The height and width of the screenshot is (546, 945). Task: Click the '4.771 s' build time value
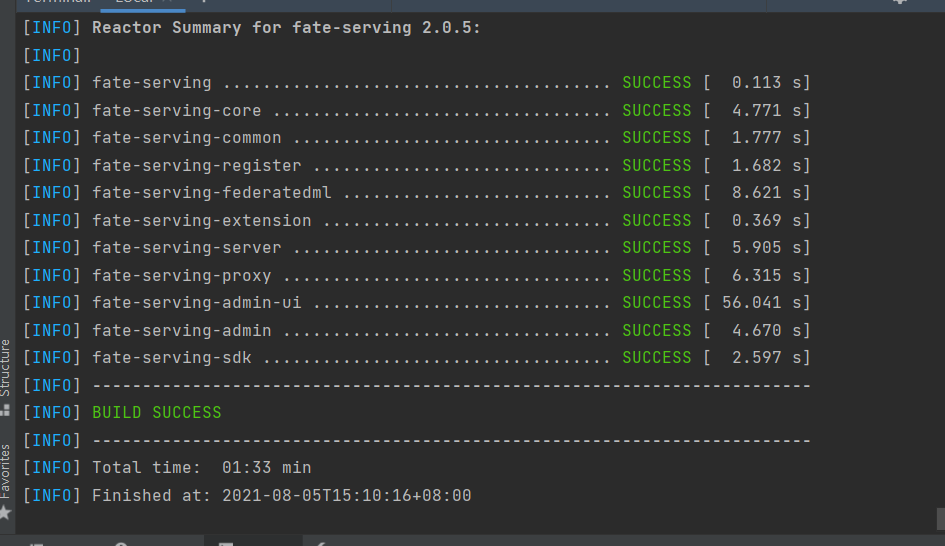click(767, 111)
